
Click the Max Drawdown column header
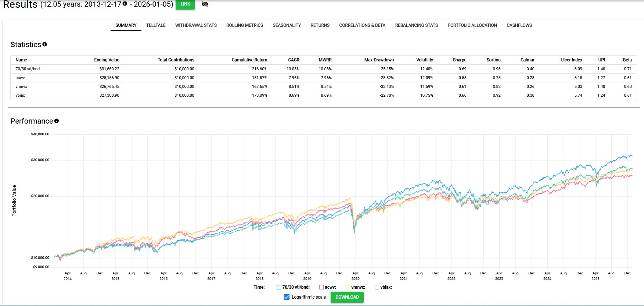tap(379, 60)
